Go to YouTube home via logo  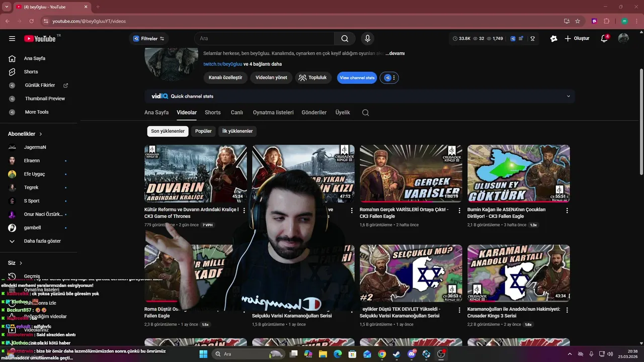click(40, 39)
